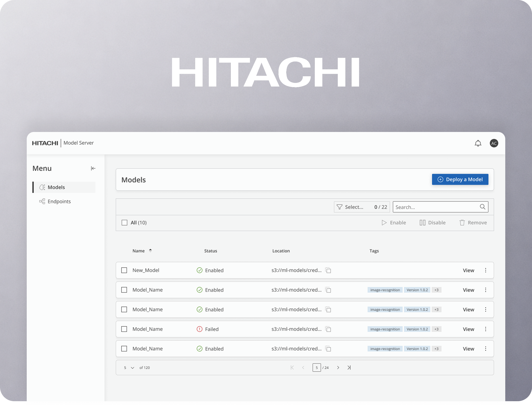Focus the Search input field
This screenshot has width=532, height=409.
pyautogui.click(x=440, y=207)
